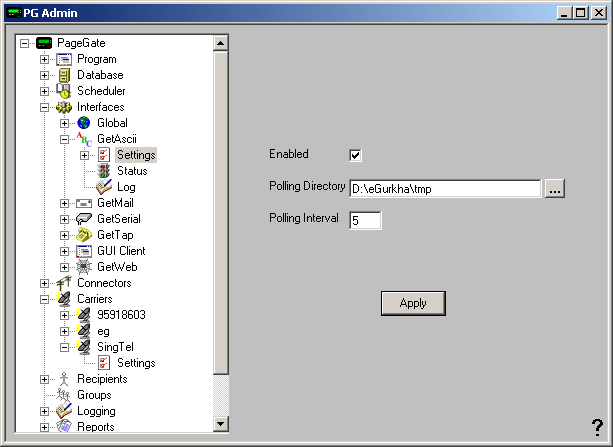Click the Program window icon
Image resolution: width=613 pixels, height=447 pixels.
(x=64, y=59)
